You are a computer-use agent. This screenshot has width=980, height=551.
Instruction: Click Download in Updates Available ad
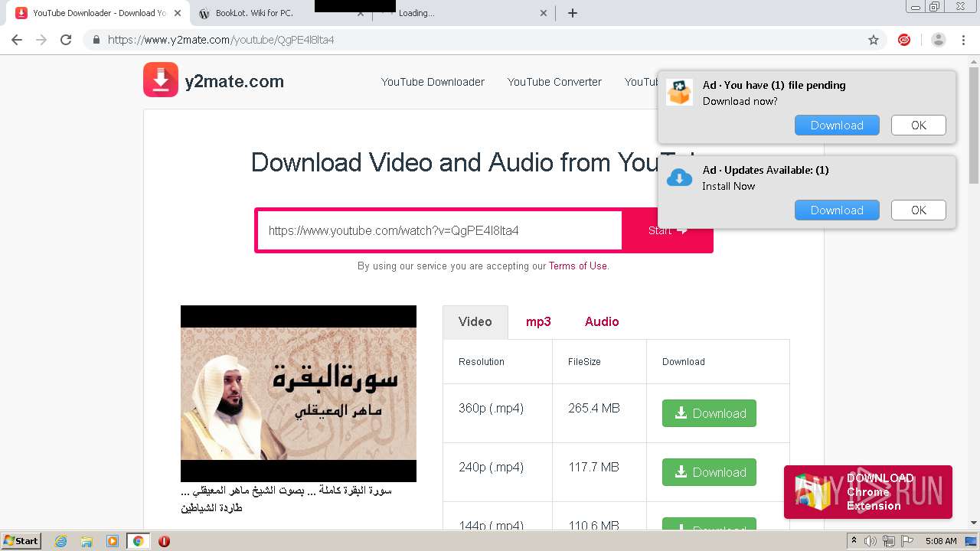point(837,210)
